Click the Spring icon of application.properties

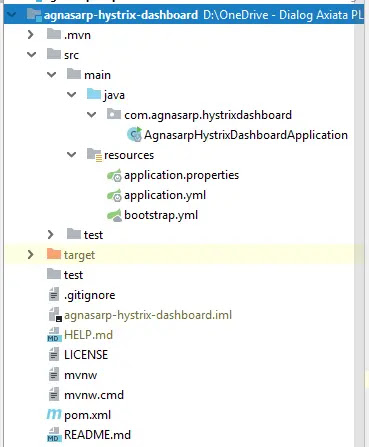click(114, 175)
